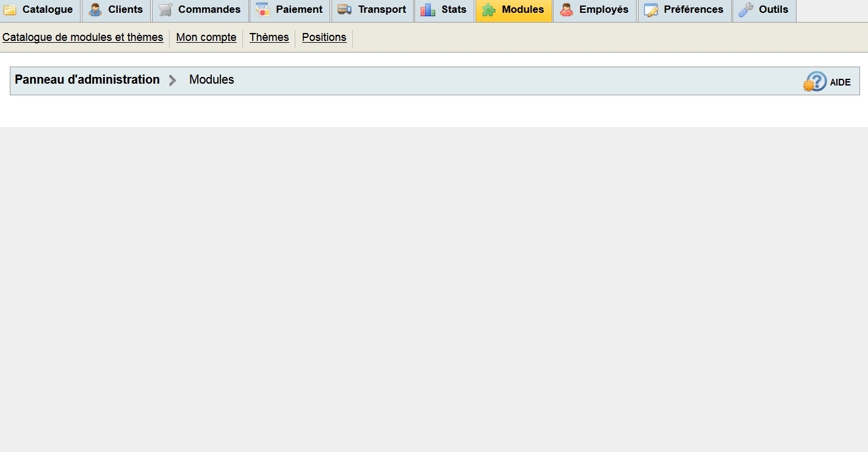Go to the Outils tab
Viewport: 868px width, 452px height.
[764, 10]
